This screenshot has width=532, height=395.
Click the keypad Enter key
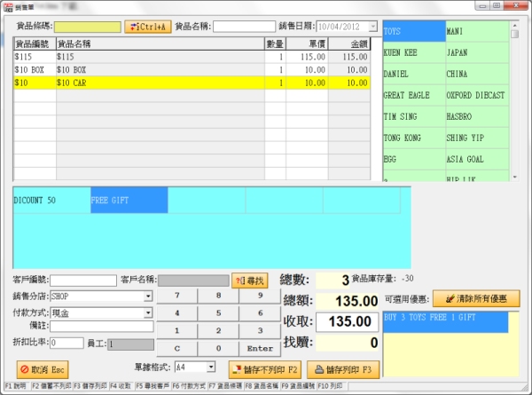click(260, 349)
